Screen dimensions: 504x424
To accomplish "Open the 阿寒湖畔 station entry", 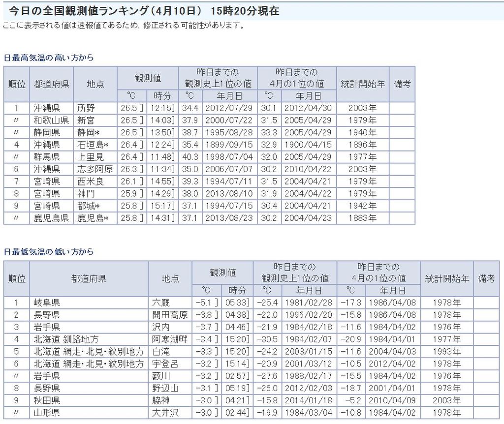I will point(169,339).
